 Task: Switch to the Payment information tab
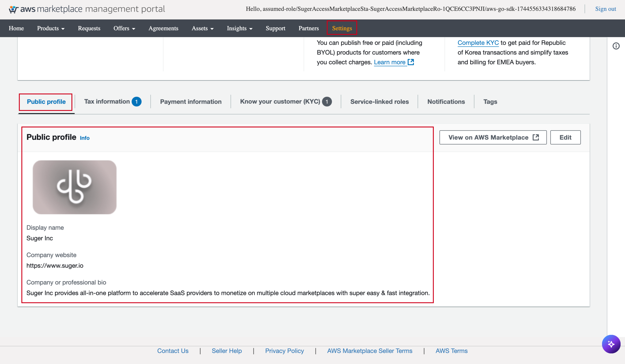191,102
